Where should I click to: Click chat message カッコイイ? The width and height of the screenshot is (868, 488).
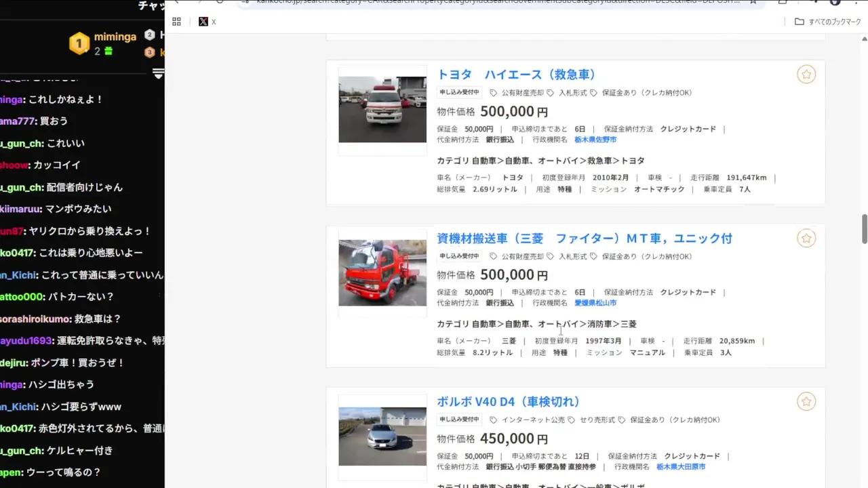[x=58, y=165]
